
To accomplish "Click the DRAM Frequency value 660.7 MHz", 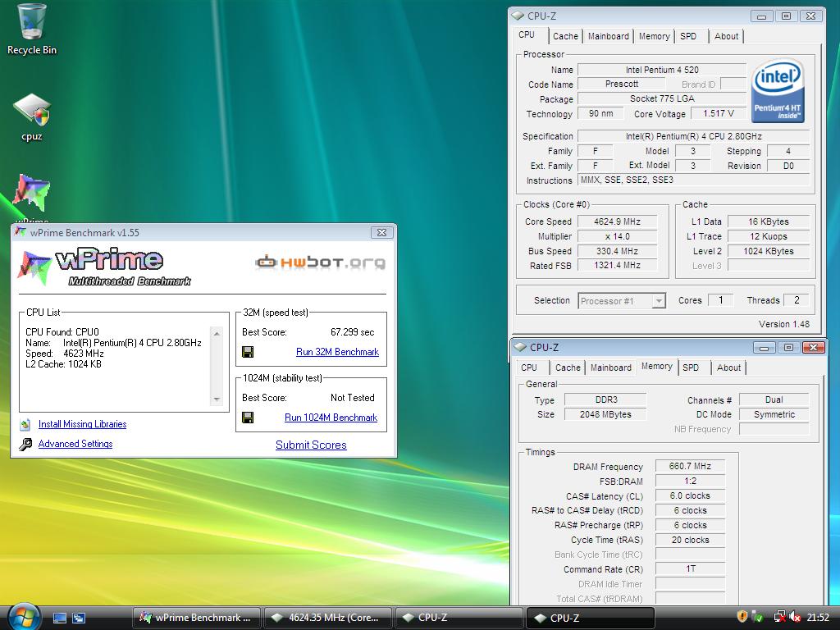I will (690, 466).
